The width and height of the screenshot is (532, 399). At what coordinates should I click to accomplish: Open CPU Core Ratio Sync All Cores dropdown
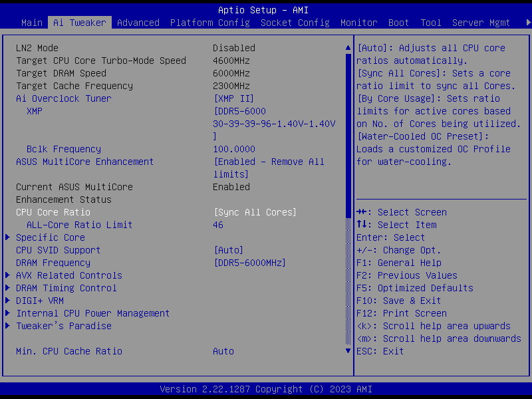coord(255,212)
